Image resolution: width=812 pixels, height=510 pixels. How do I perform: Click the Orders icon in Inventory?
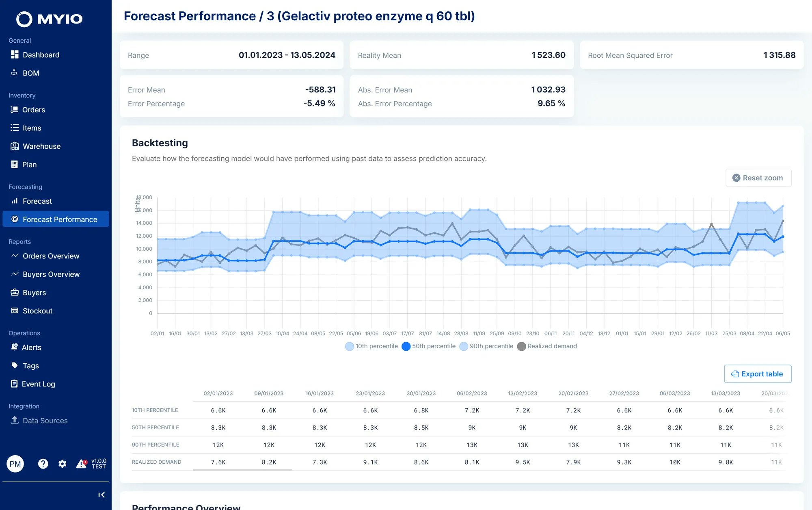click(14, 109)
